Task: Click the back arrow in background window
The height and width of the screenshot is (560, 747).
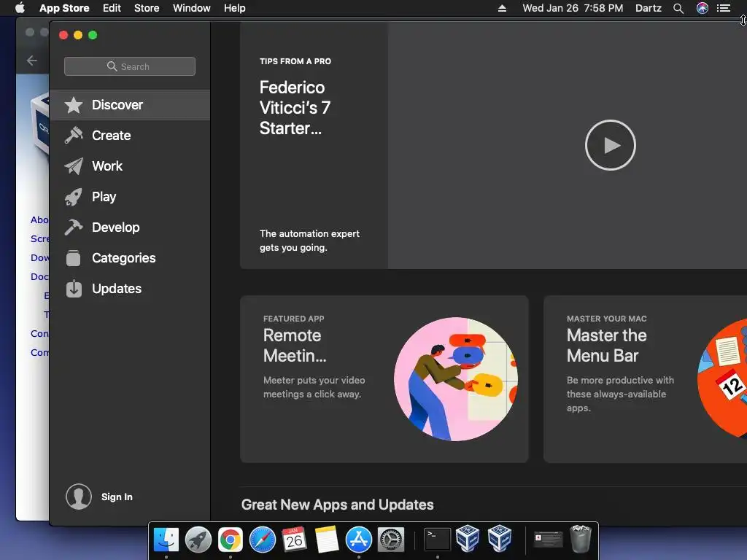Action: (x=32, y=61)
